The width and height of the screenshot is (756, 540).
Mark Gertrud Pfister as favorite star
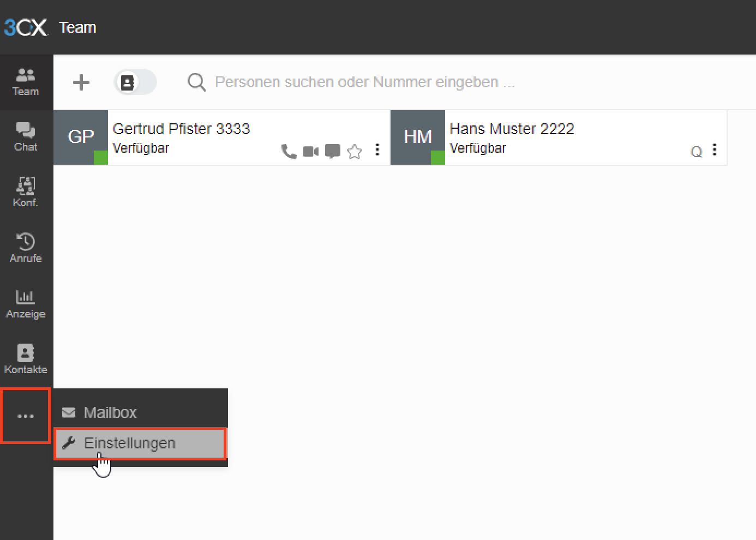(355, 151)
